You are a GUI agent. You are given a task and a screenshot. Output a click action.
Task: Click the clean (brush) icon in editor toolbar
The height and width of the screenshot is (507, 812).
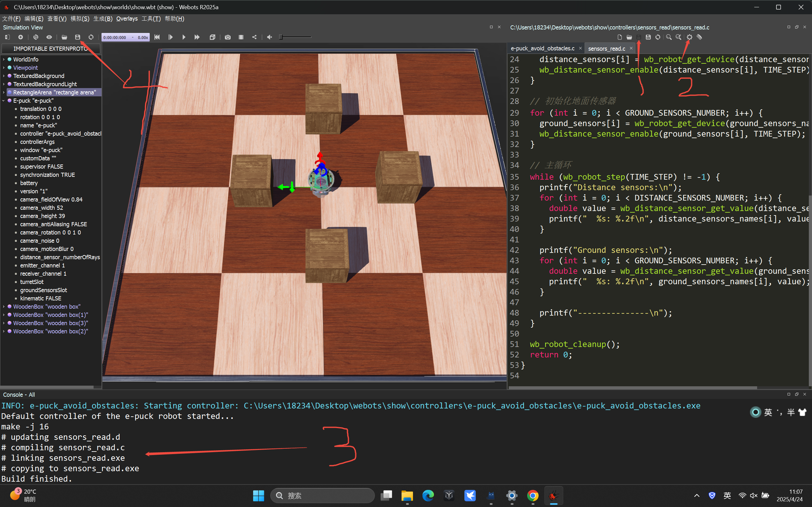(699, 37)
